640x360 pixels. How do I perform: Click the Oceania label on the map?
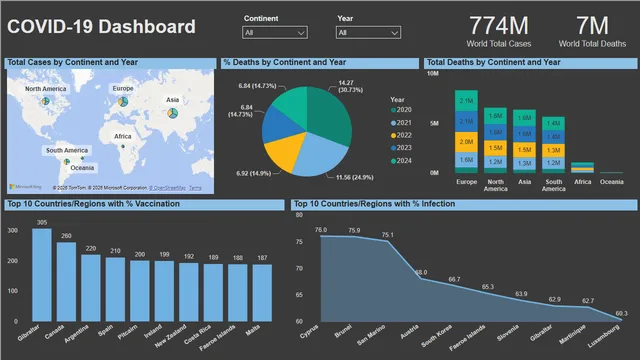[x=82, y=168]
